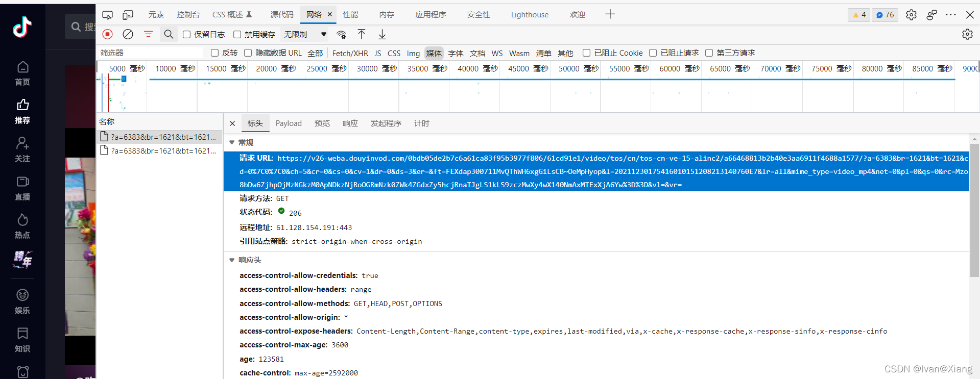980x379 pixels.
Task: Open Douyin 推荐 recommendations
Action: click(22, 112)
